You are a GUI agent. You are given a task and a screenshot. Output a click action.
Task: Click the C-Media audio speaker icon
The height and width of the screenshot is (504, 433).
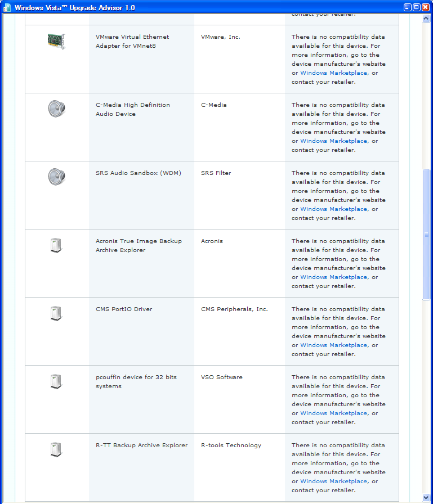tap(57, 109)
